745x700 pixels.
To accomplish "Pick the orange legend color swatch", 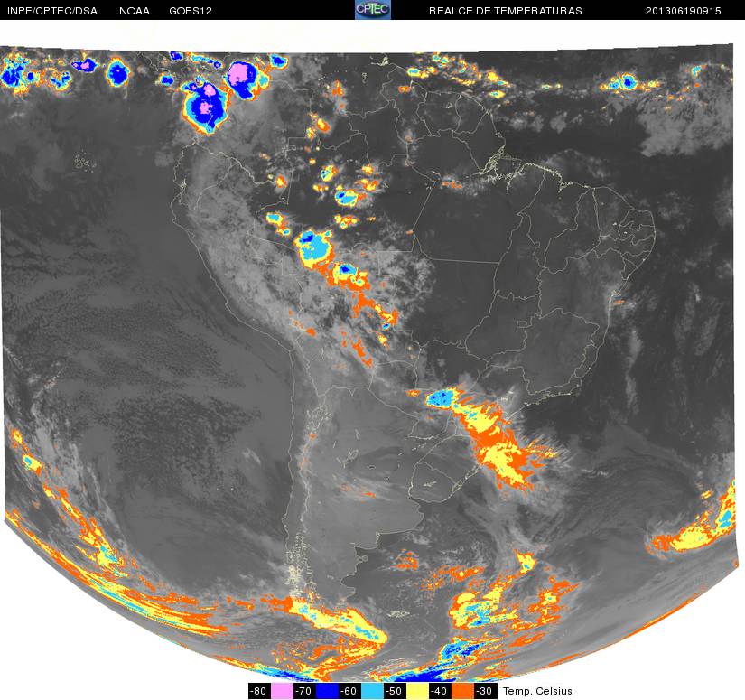I will click(462, 691).
